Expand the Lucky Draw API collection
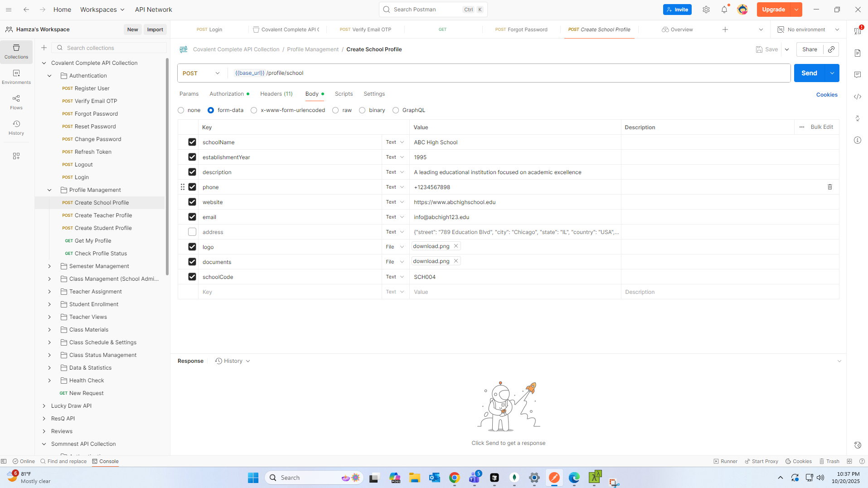Screen dimensions: 868x488 coord(44,406)
